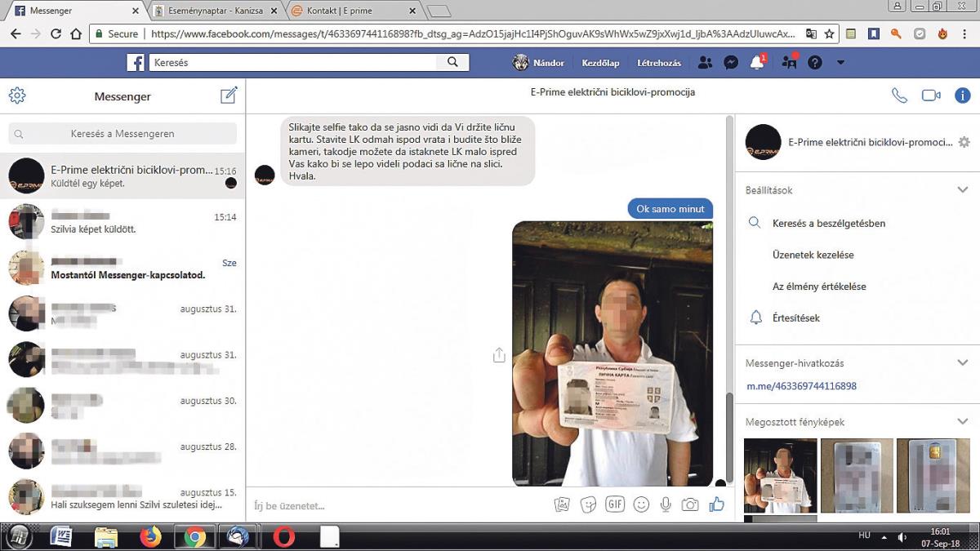Send a thumbs-up like

click(x=716, y=504)
